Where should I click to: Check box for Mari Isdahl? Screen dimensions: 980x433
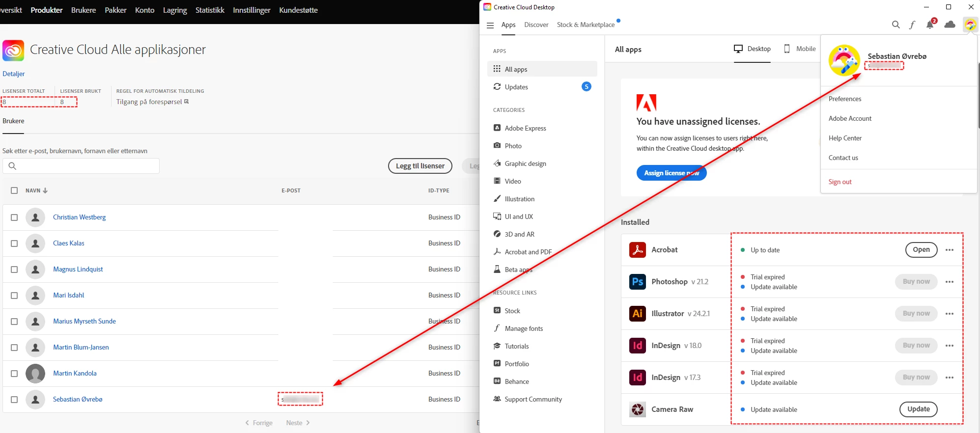click(14, 296)
